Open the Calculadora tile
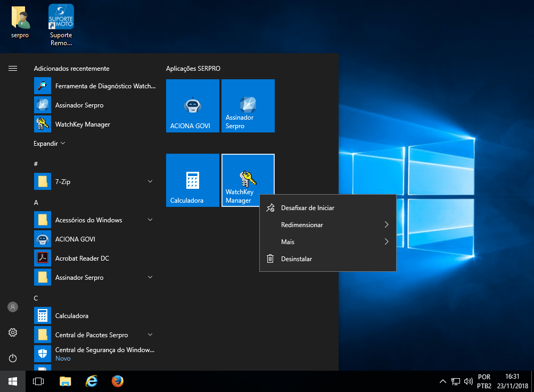 [x=192, y=180]
